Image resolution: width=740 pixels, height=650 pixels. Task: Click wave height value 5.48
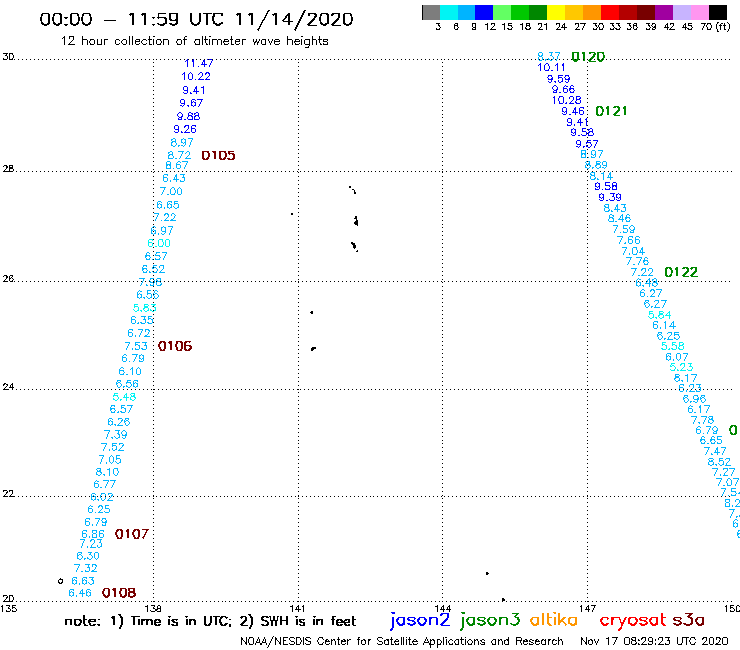pyautogui.click(x=124, y=397)
